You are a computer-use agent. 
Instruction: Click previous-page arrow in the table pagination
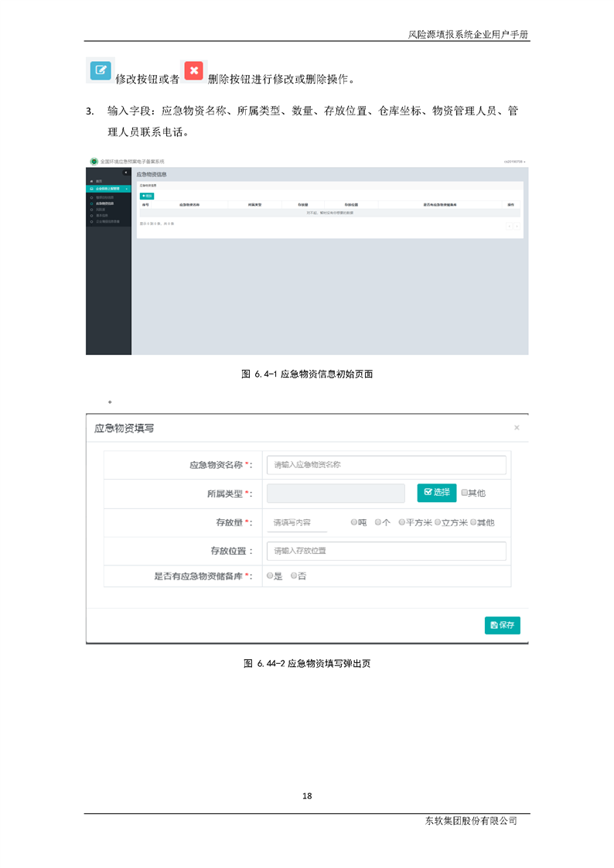[510, 226]
